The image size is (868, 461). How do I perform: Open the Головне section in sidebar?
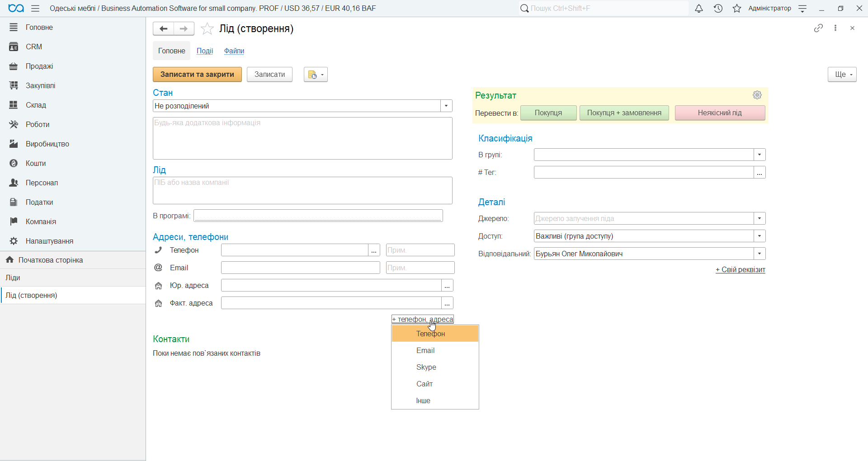click(x=73, y=27)
